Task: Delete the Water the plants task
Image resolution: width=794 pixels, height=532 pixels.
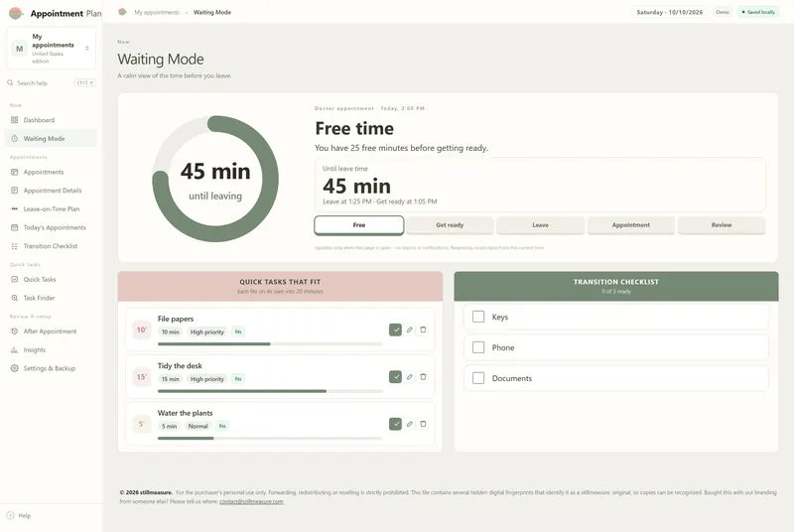Action: tap(424, 424)
